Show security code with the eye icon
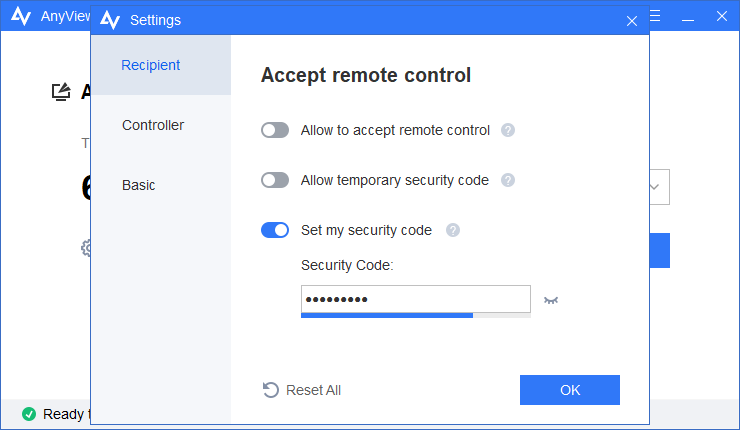This screenshot has height=430, width=740. [551, 300]
